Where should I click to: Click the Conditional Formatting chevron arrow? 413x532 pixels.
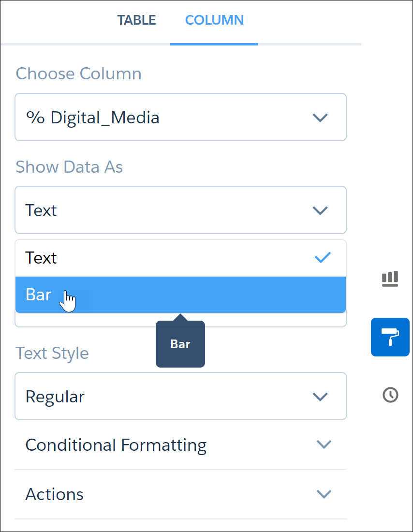[324, 444]
